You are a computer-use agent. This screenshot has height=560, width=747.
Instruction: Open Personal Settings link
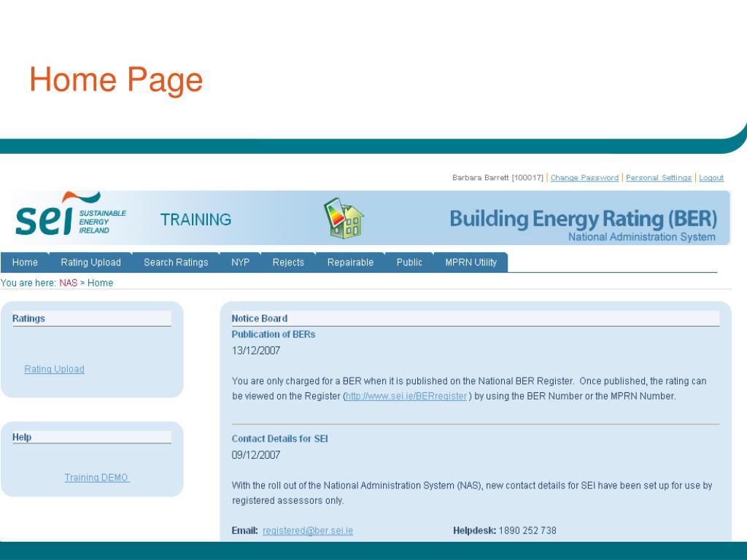coord(659,178)
